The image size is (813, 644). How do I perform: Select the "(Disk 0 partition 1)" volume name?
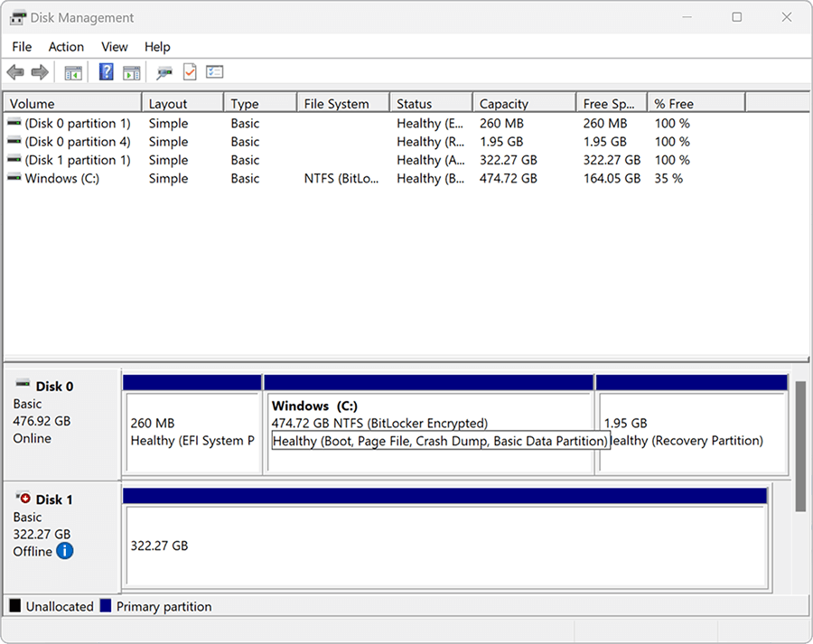pyautogui.click(x=78, y=124)
